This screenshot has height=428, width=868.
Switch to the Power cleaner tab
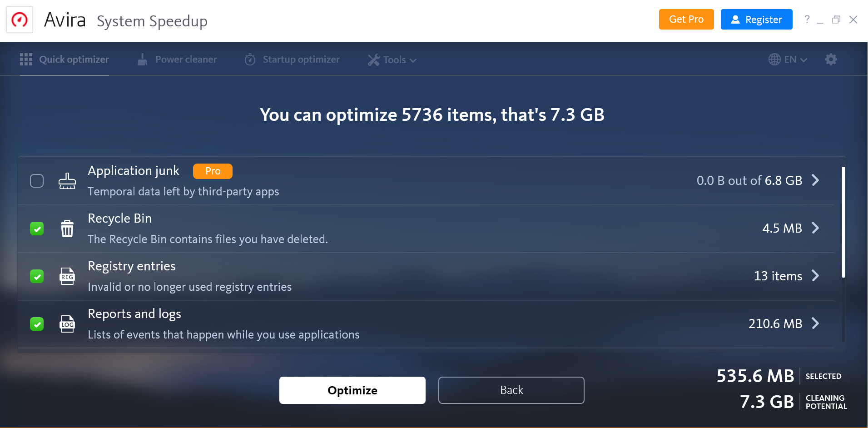click(178, 60)
